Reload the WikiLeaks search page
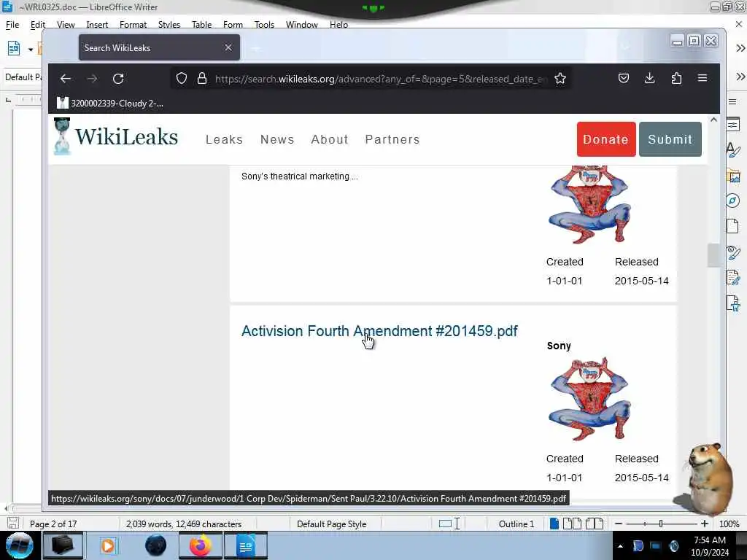 click(118, 79)
